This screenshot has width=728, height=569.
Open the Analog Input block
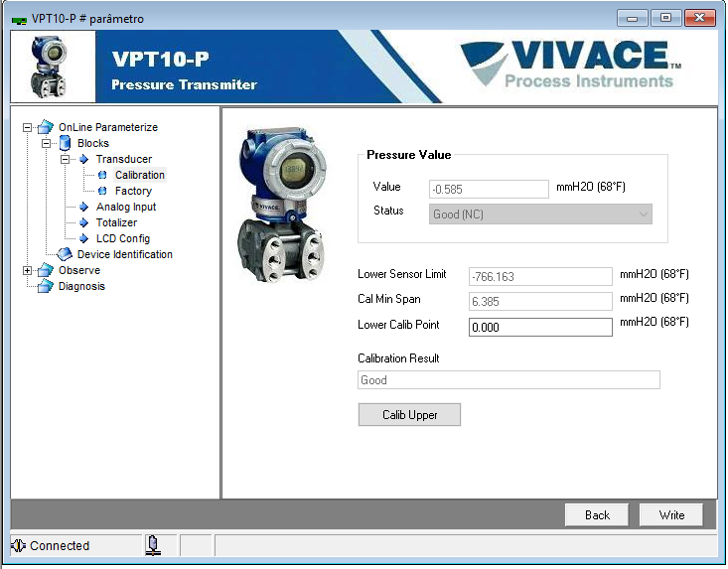(x=126, y=207)
